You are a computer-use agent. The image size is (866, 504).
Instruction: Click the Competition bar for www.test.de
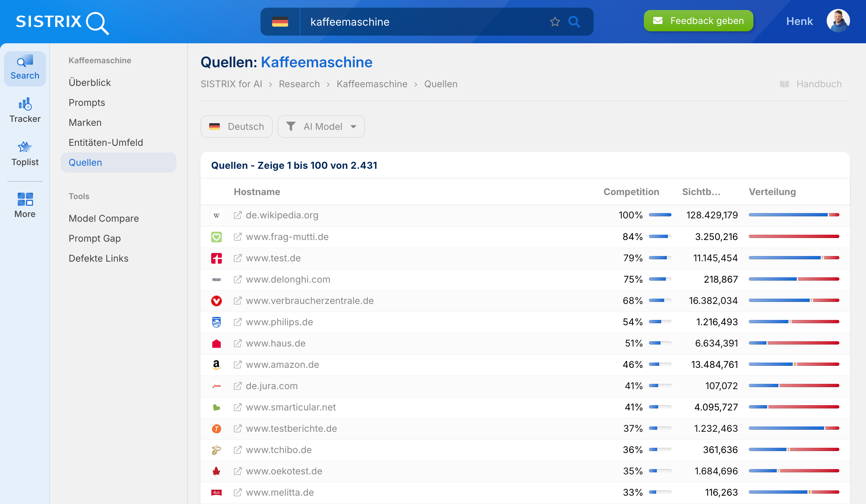659,258
